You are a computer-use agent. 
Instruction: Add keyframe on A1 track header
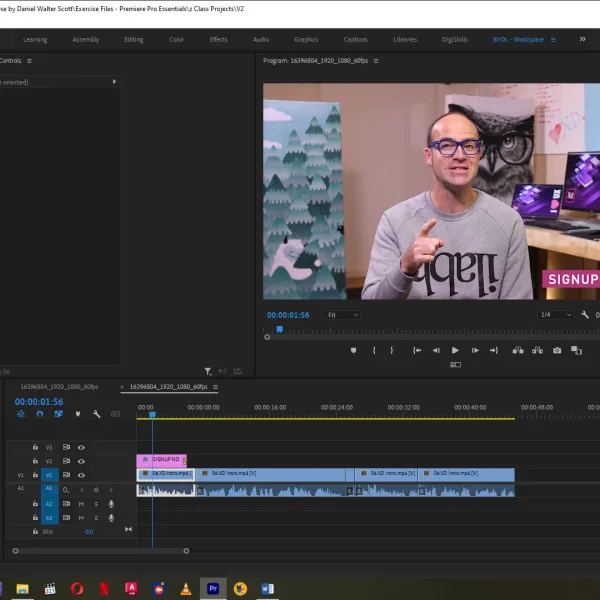pos(96,489)
